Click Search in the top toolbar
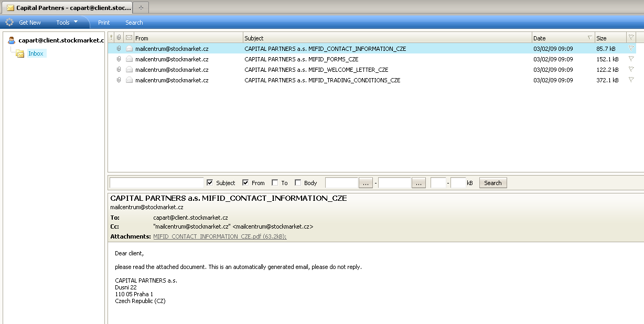This screenshot has height=324, width=644. [134, 23]
